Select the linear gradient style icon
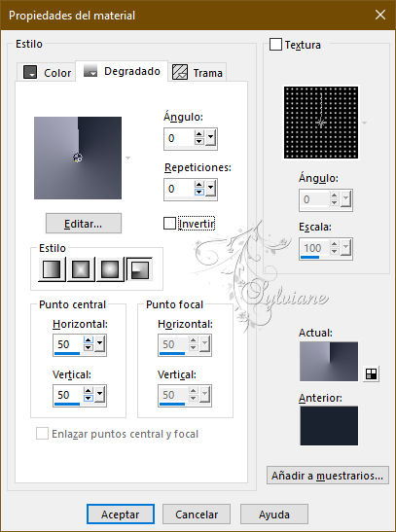This screenshot has width=396, height=532. click(x=52, y=269)
